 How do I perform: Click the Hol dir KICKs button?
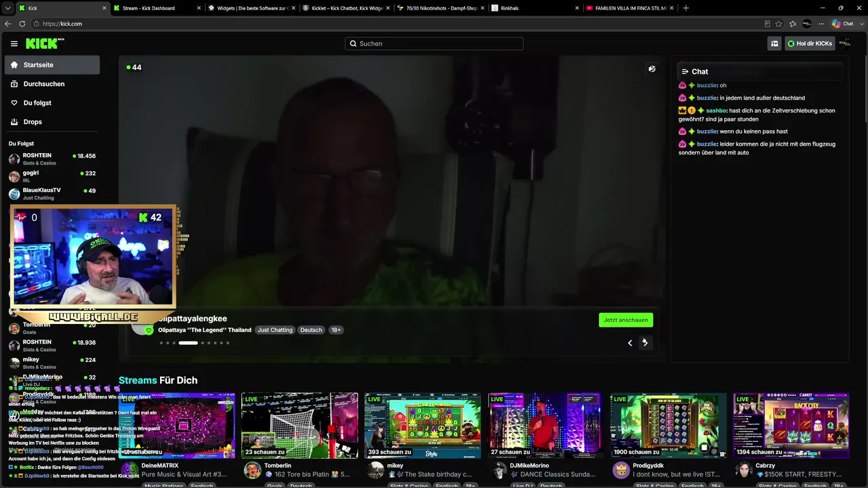(x=810, y=43)
